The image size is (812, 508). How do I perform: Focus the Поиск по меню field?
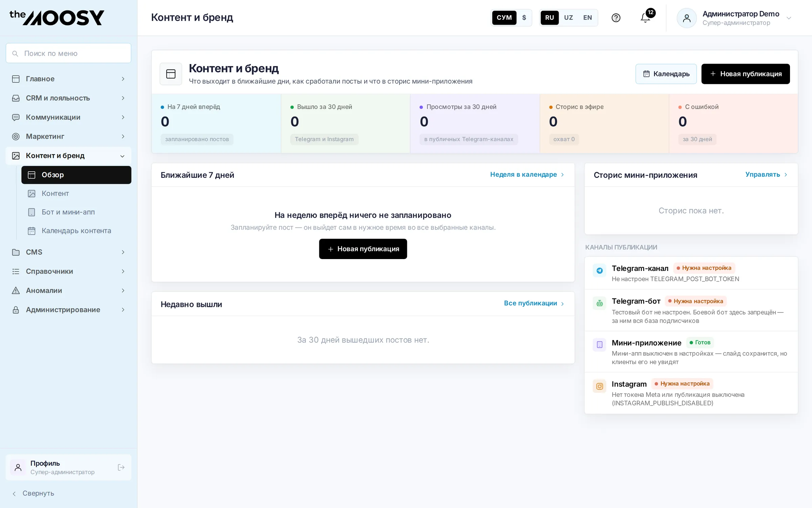[68, 53]
